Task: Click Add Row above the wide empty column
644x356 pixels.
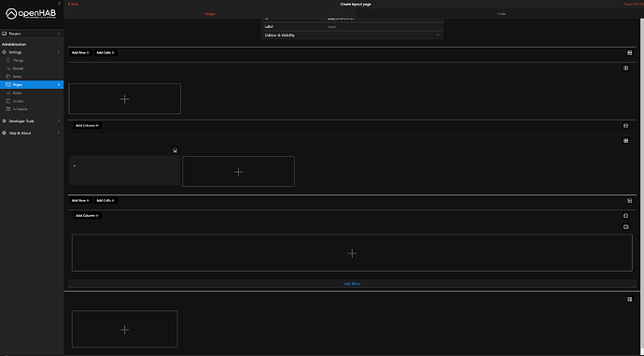Action: (x=80, y=201)
